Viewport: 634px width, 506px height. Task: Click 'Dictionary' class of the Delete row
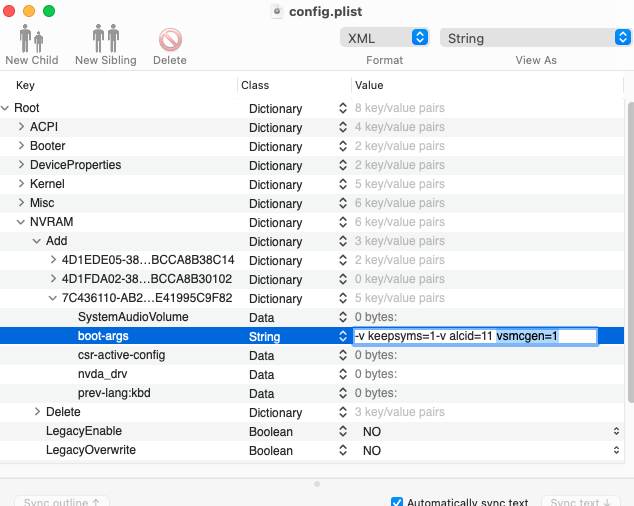point(275,413)
